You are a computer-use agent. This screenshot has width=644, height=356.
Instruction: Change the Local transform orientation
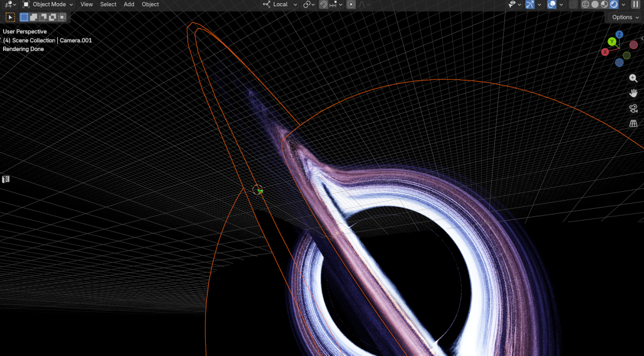point(280,4)
